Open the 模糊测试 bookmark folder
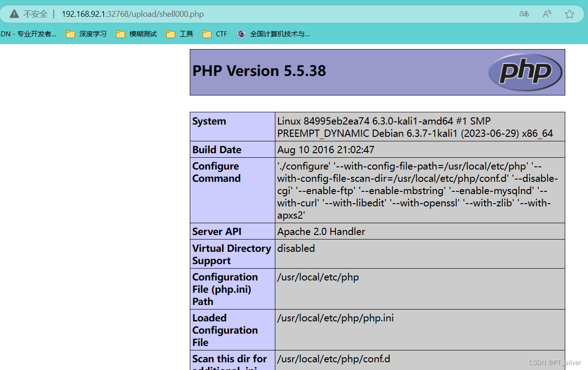 (x=137, y=34)
